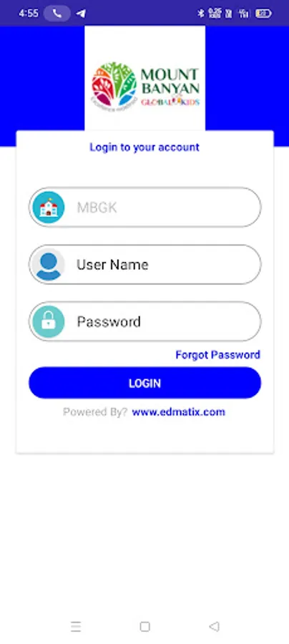Tap the 'Powered By?' label

(x=95, y=412)
